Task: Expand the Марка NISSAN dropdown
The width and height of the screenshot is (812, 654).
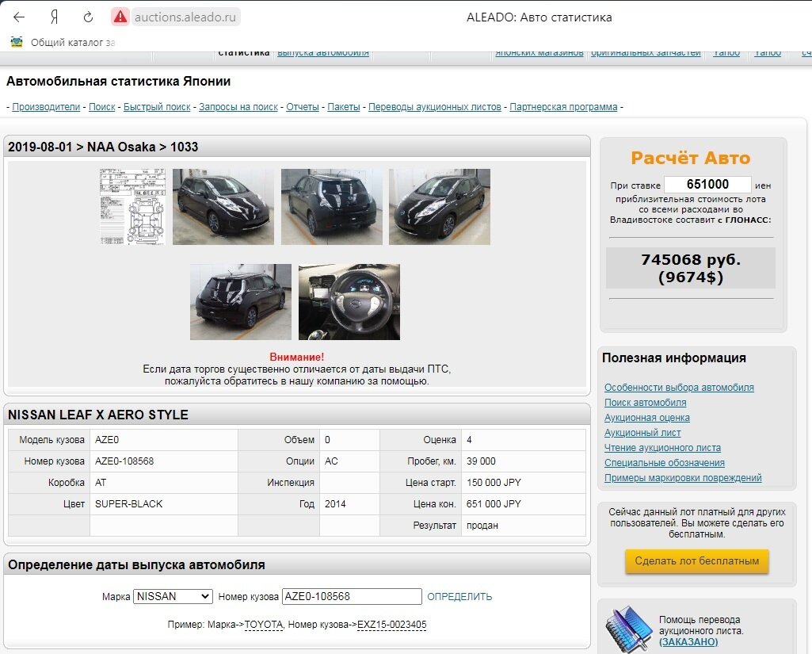Action: coord(173,596)
